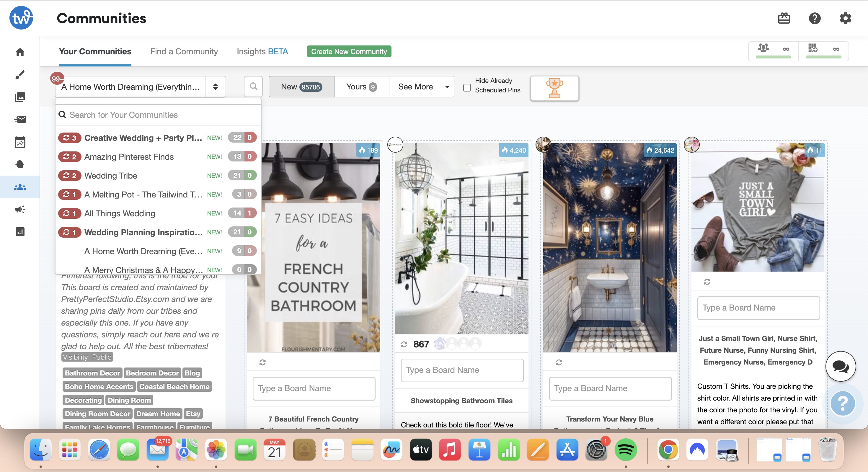Open the settings gear icon
Image resolution: width=868 pixels, height=472 pixels.
(x=845, y=18)
